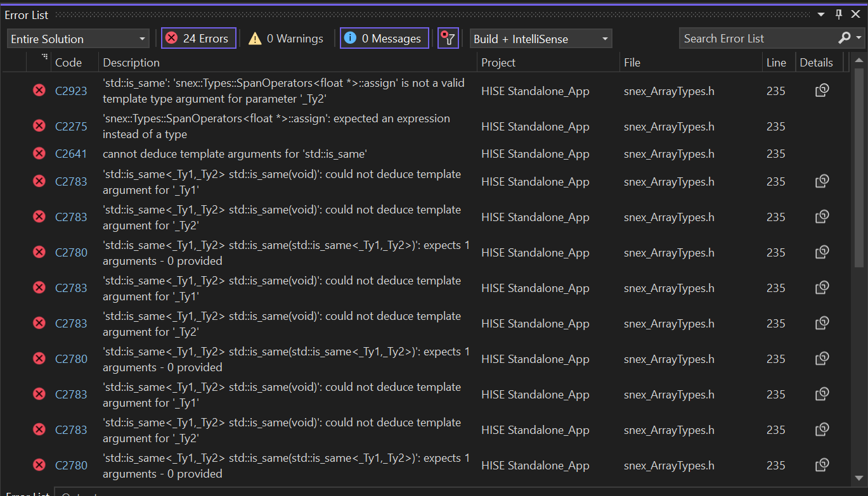
Task: Open the C2923 error code link
Action: pos(71,91)
